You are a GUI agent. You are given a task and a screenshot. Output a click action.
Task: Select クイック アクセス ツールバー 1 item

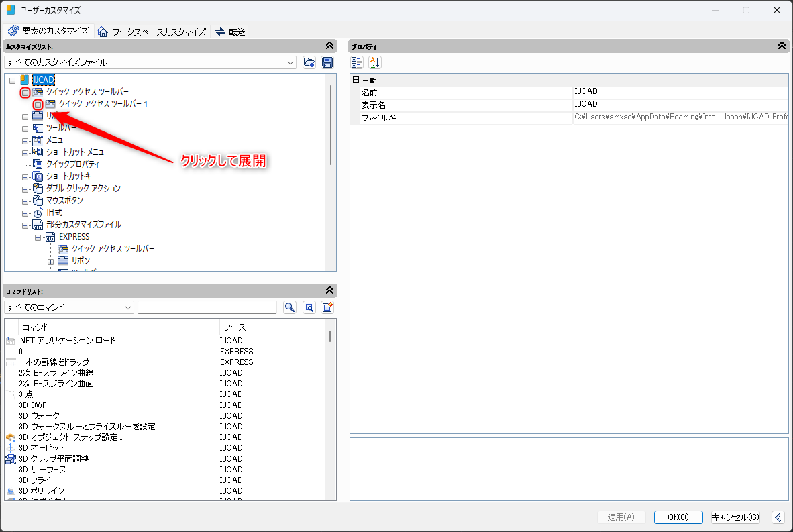click(x=103, y=104)
